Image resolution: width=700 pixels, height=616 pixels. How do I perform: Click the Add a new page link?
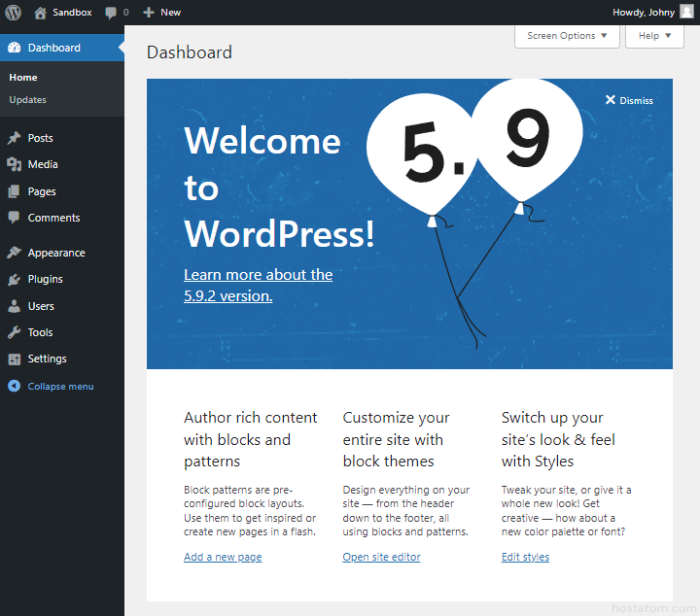click(223, 557)
